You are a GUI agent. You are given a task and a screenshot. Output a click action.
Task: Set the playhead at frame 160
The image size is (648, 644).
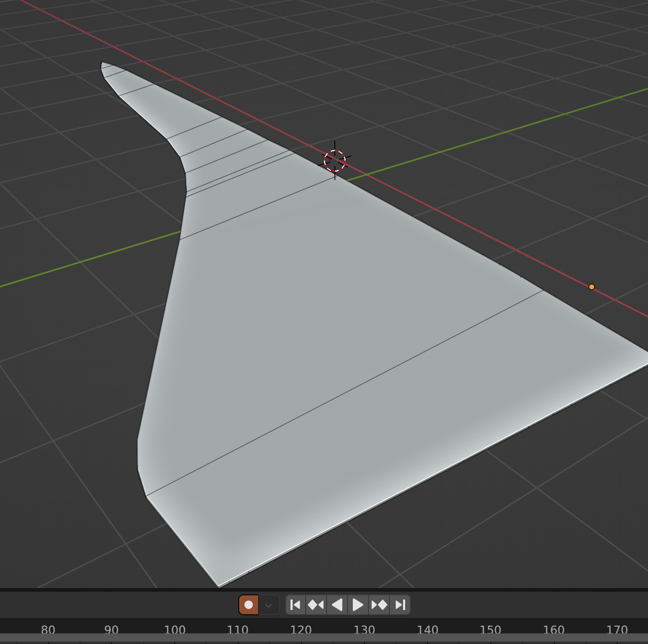tap(554, 629)
